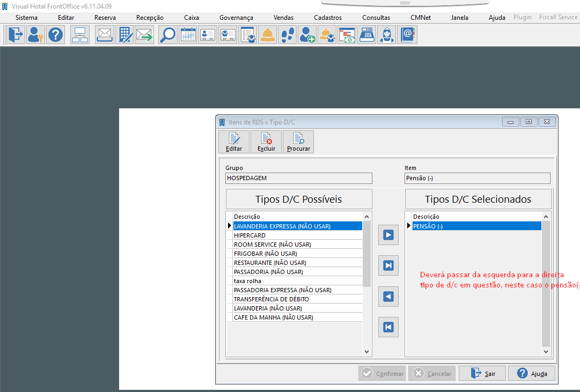Click the bell with people icon

(x=327, y=35)
